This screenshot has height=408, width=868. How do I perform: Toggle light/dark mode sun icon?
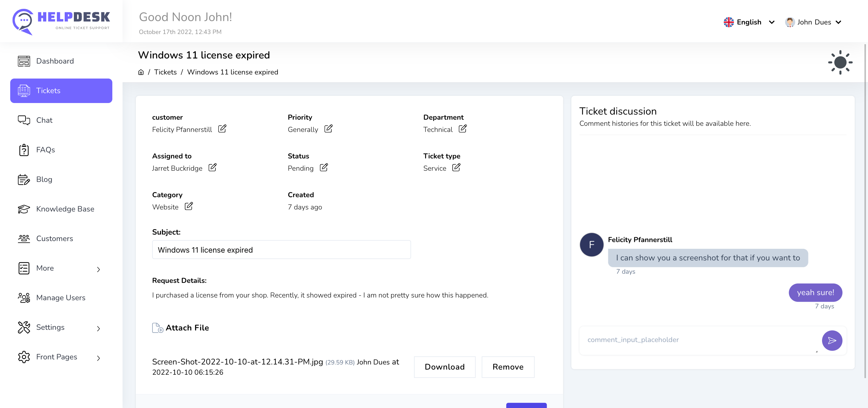840,63
